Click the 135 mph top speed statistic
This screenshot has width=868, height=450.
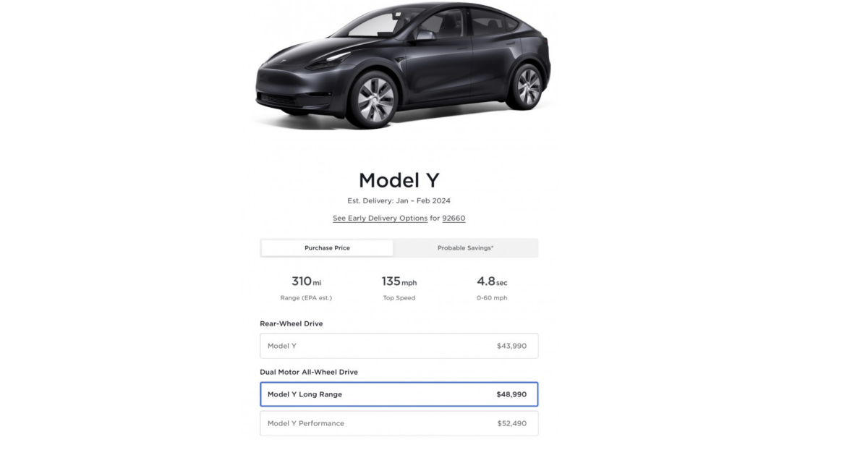[399, 282]
